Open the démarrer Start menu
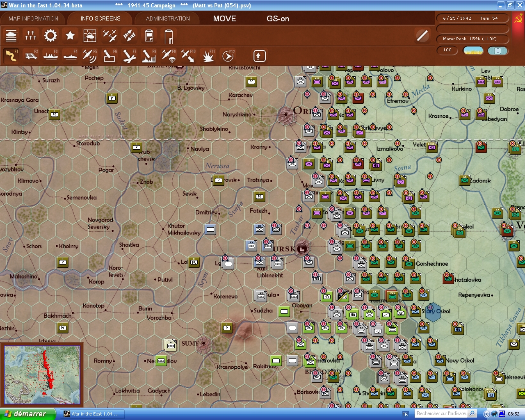525x420 pixels. coord(27,414)
